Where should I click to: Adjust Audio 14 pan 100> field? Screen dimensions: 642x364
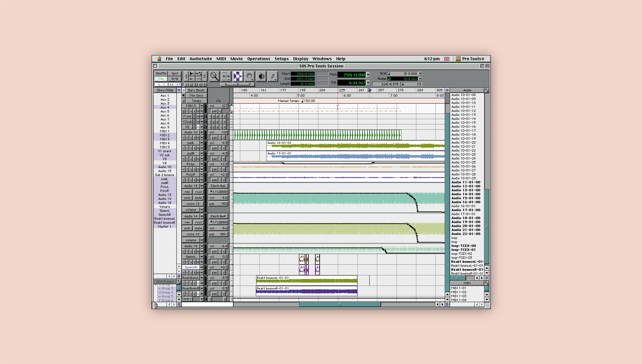point(218,234)
